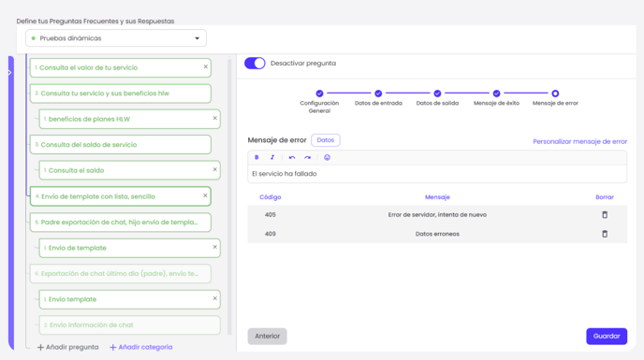The height and width of the screenshot is (360, 644).
Task: Click the 'Mensaje' column header
Action: coord(437,197)
